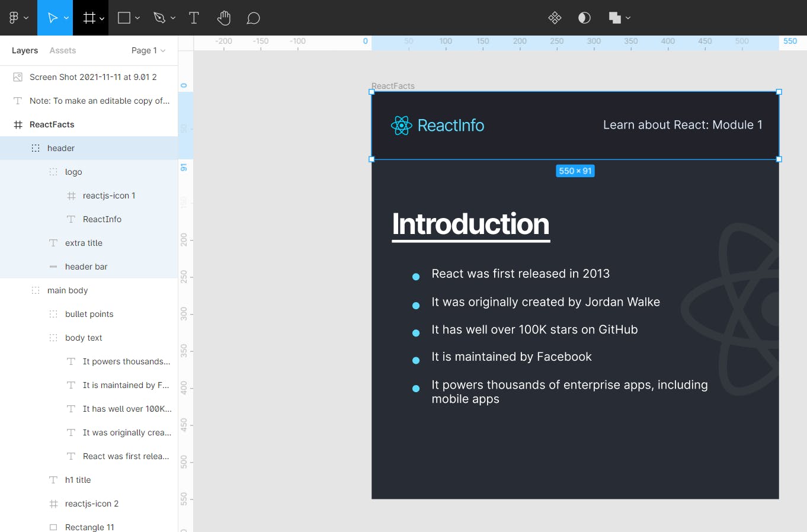Select the Pen tool
Image resolution: width=807 pixels, height=532 pixels.
pyautogui.click(x=159, y=18)
